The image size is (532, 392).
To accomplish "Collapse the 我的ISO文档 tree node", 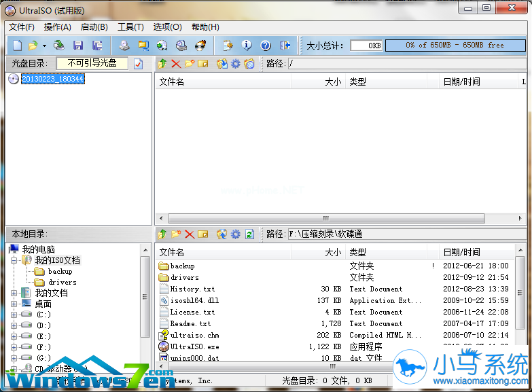I will click(14, 261).
